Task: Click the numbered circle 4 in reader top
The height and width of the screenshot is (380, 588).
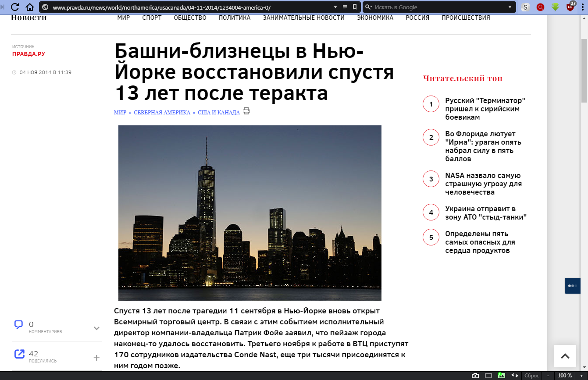Action: (431, 212)
